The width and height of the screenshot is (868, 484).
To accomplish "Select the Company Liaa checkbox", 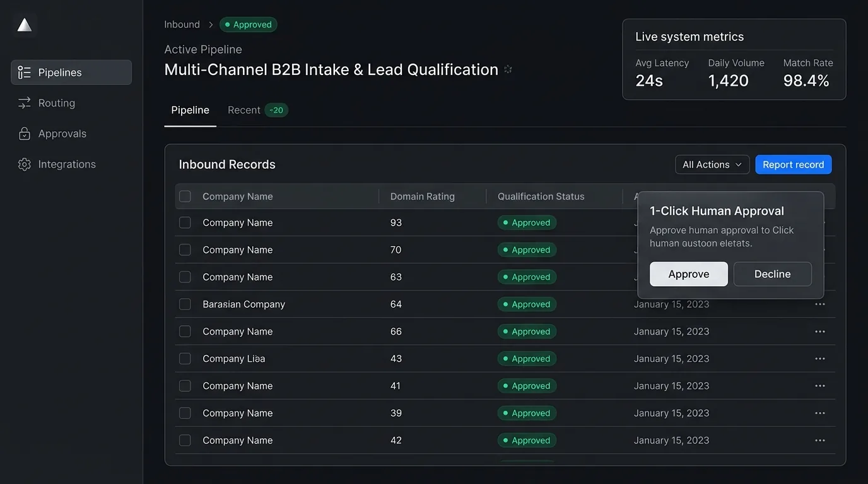I will [x=185, y=359].
